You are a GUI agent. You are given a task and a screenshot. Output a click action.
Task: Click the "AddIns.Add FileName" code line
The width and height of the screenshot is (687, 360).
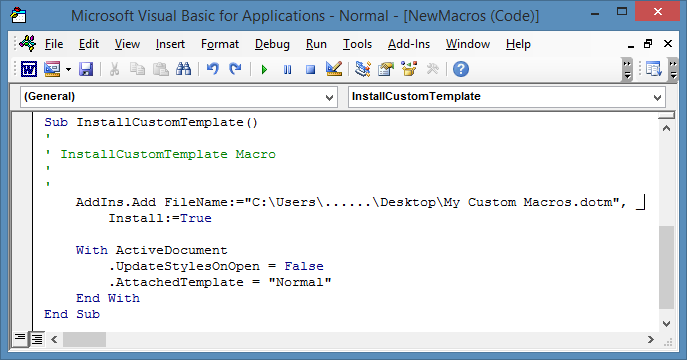click(360, 202)
